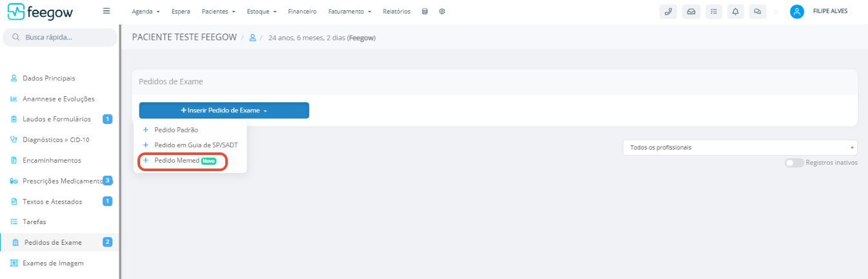Image resolution: width=868 pixels, height=279 pixels.
Task: Open Todos os profissionais dropdown
Action: (740, 147)
